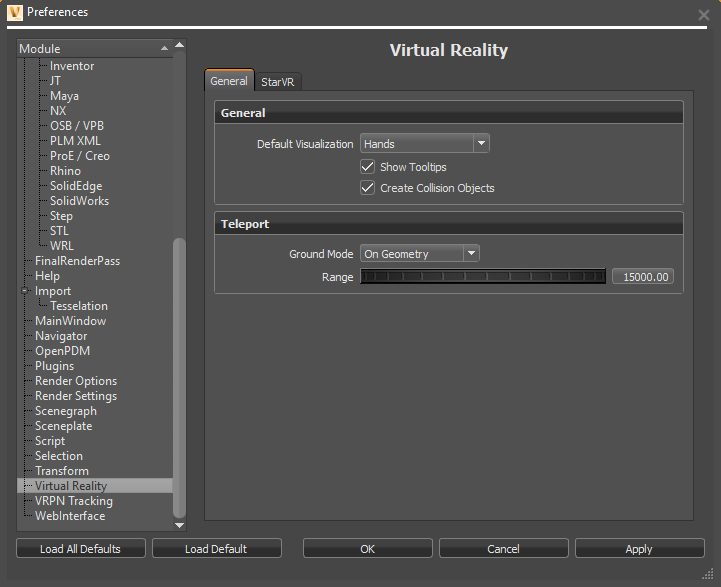Open FinalRenderPass preferences
Viewport: 721px width, 587px height.
point(77,261)
